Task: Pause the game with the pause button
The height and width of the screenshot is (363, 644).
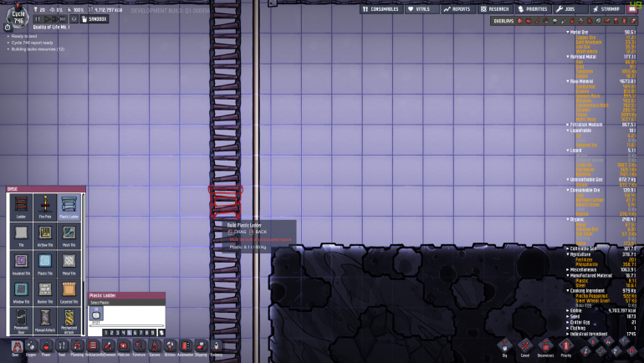Action: (38, 19)
